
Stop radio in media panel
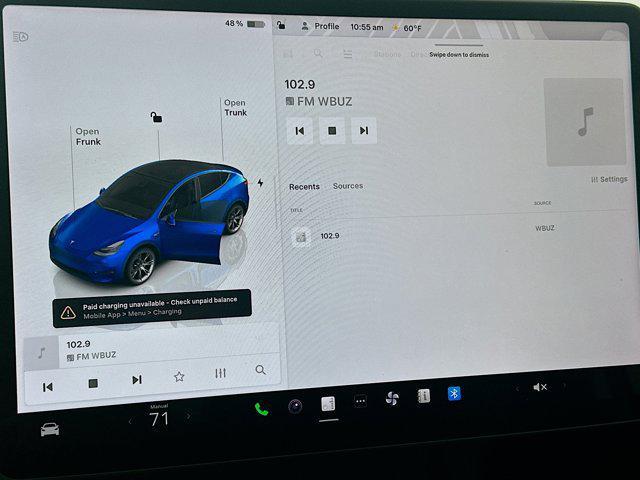[x=332, y=131]
